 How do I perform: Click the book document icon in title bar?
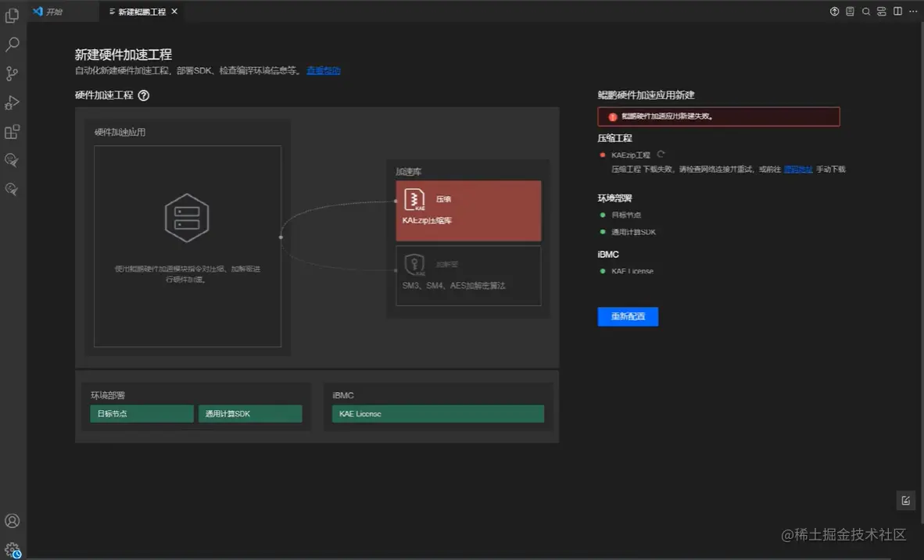(x=850, y=11)
